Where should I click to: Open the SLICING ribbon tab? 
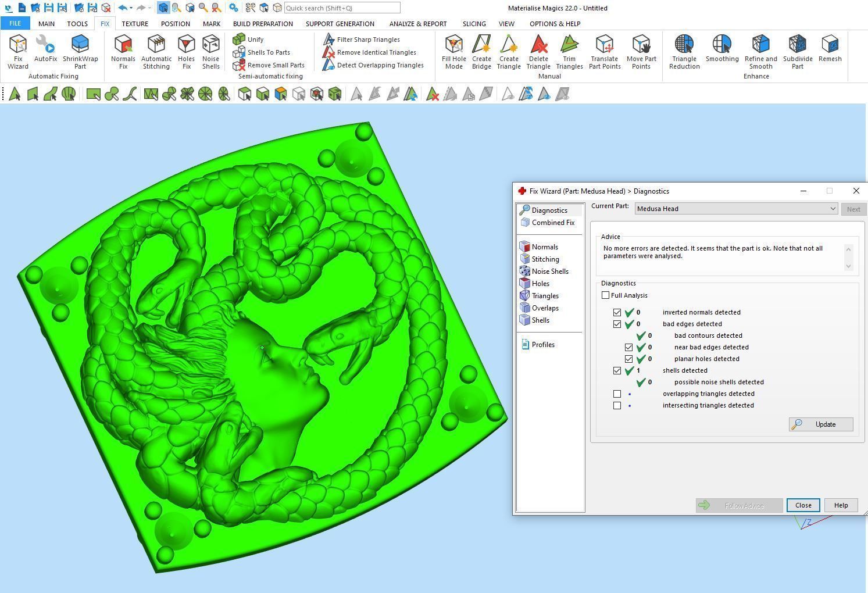[474, 24]
